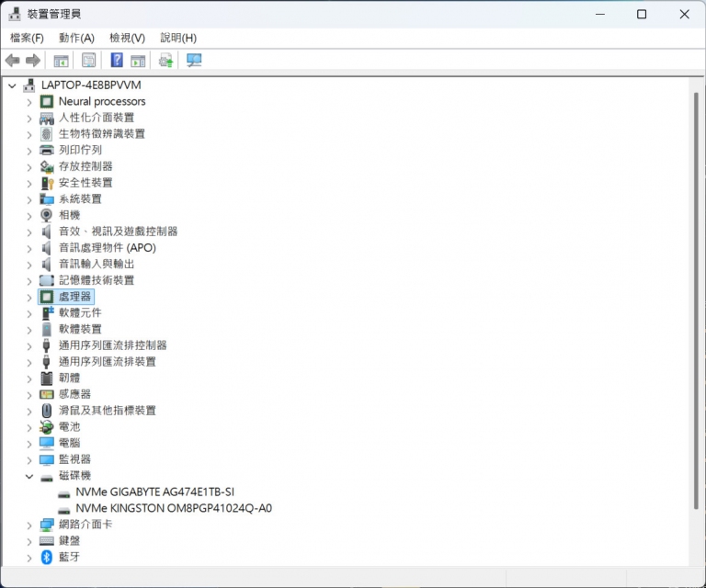Click the Forward arrow toolbar icon
Image resolution: width=706 pixels, height=588 pixels.
[33, 61]
